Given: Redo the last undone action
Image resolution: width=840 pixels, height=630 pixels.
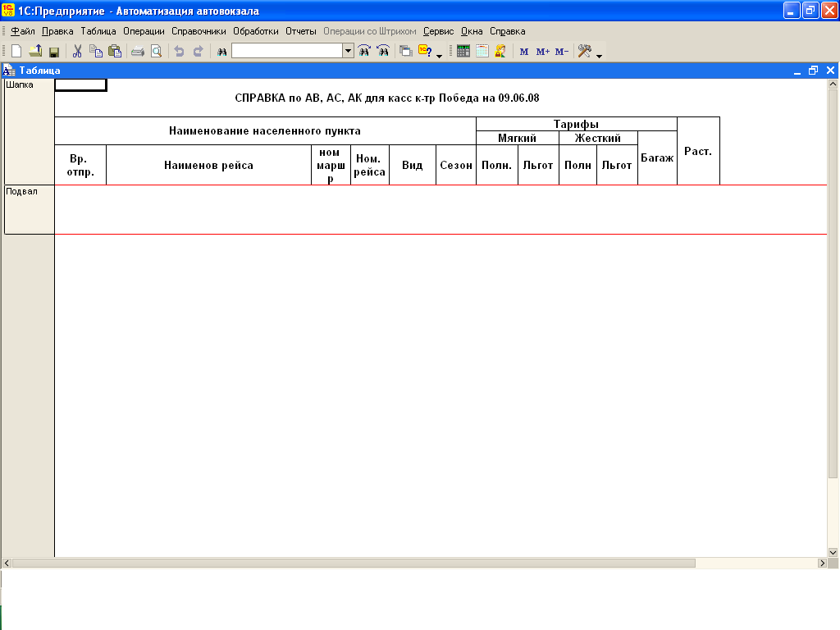Looking at the screenshot, I should [199, 52].
